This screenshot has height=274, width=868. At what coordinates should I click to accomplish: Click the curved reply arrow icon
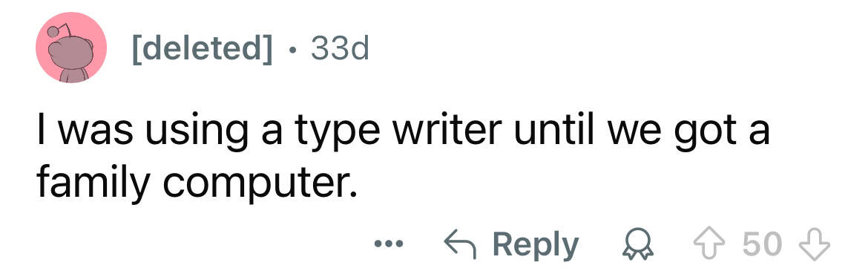[461, 244]
